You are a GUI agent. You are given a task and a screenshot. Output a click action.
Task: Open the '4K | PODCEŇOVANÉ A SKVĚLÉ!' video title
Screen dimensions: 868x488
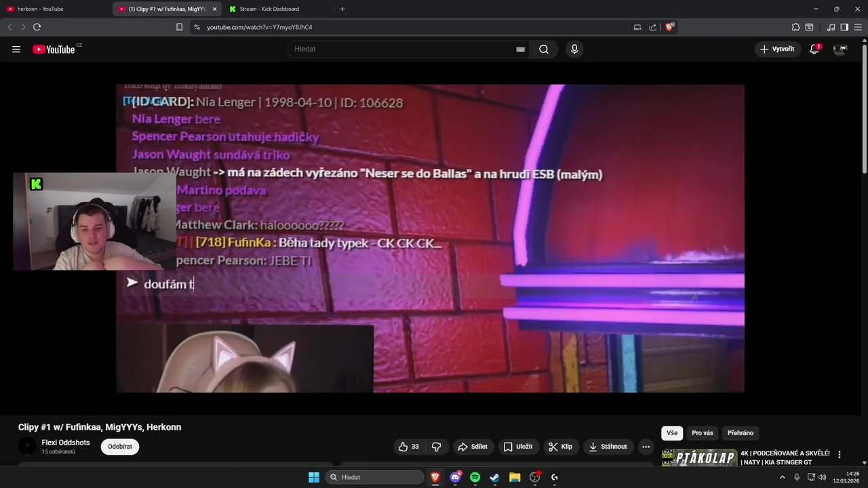[x=785, y=457]
